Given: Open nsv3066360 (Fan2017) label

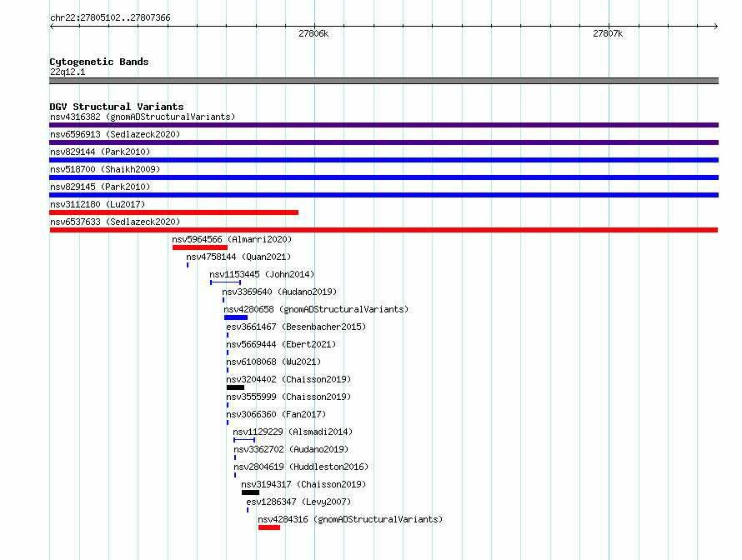Looking at the screenshot, I should click(276, 414).
